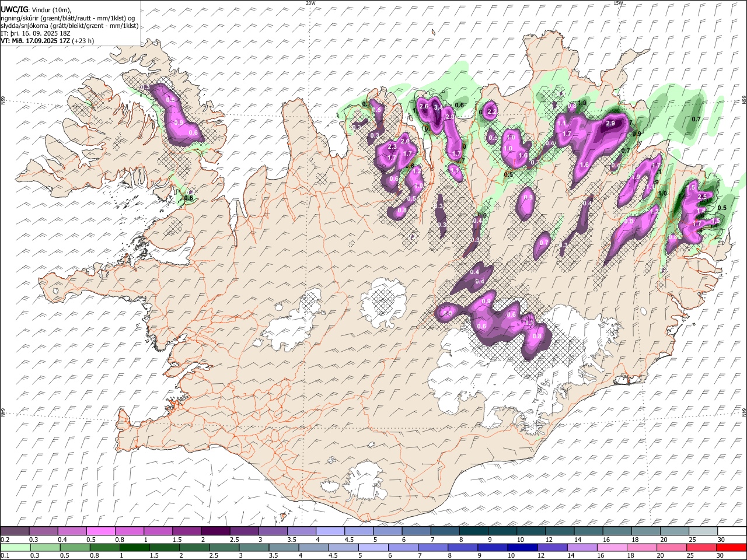Click the '30' label under the white swatch
This screenshot has width=747, height=560.
coord(721,540)
